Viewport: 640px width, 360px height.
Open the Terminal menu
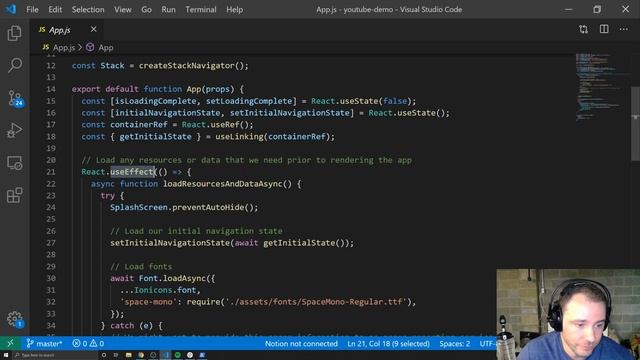click(x=201, y=9)
